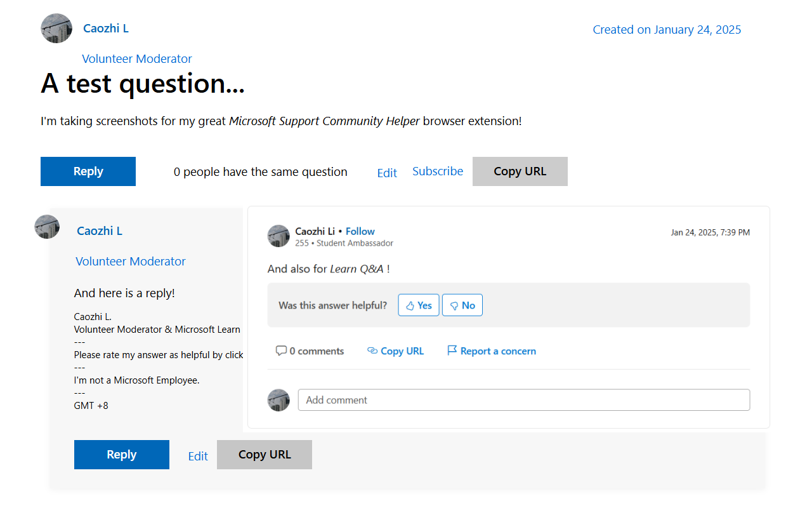Click the Reply button below the reply

pyautogui.click(x=122, y=455)
